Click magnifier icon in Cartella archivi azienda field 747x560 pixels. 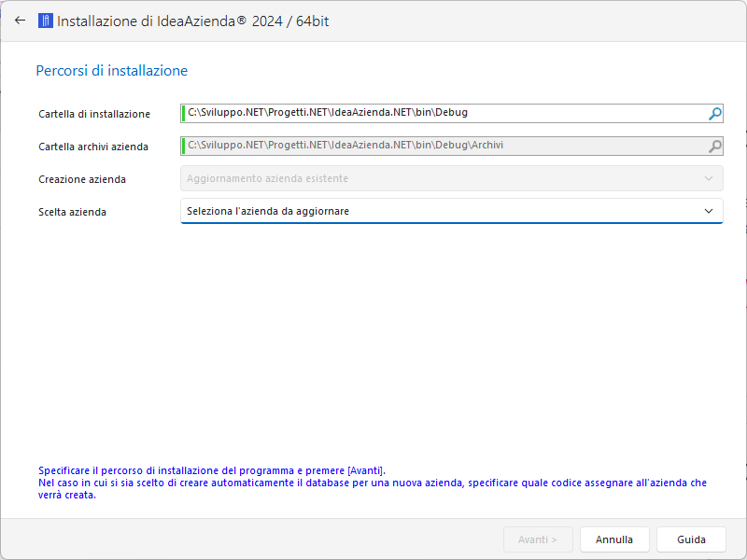coord(714,147)
